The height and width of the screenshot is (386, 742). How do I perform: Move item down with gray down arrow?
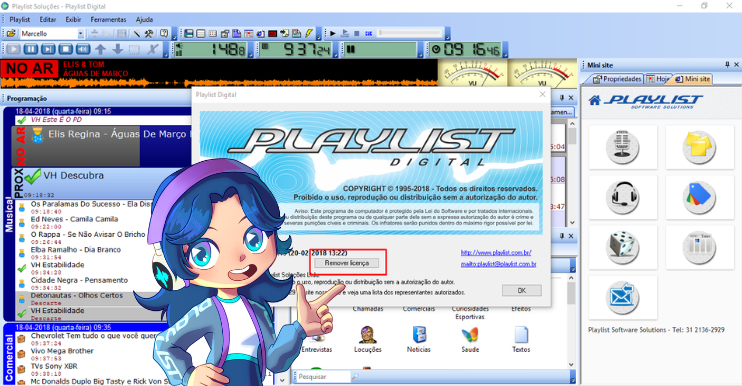[x=117, y=49]
